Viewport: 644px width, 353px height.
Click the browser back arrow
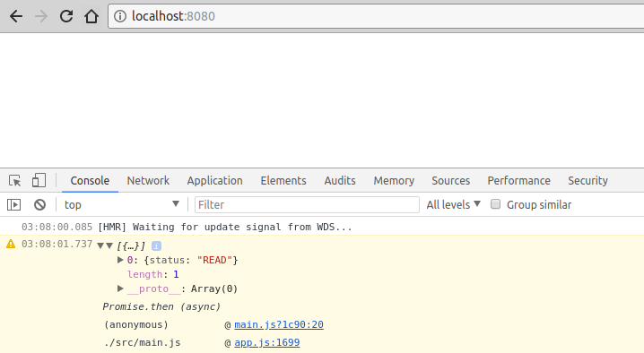pos(16,16)
